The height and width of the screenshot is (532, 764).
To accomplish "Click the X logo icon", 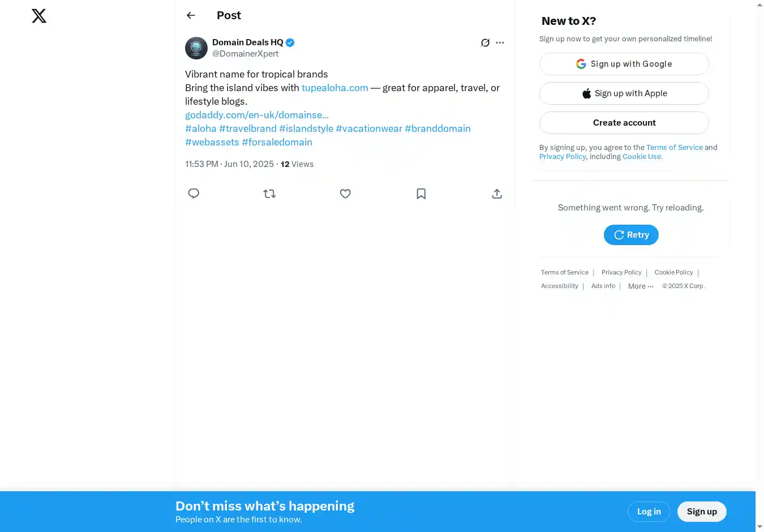I will (39, 16).
